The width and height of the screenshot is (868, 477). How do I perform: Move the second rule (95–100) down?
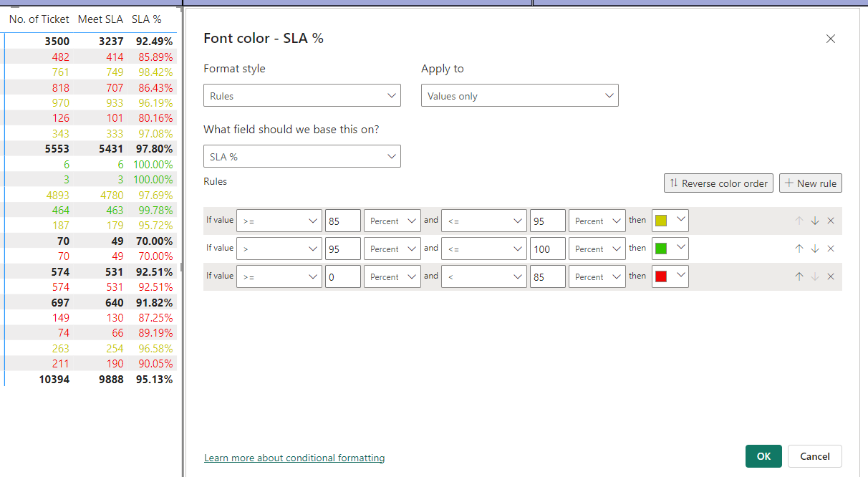tap(815, 249)
